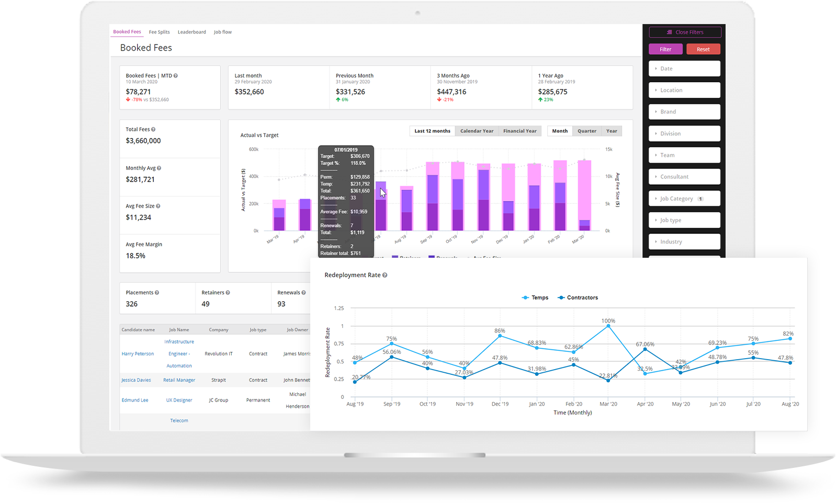This screenshot has width=837, height=504.
Task: Expand the Consultant filter
Action: (684, 177)
